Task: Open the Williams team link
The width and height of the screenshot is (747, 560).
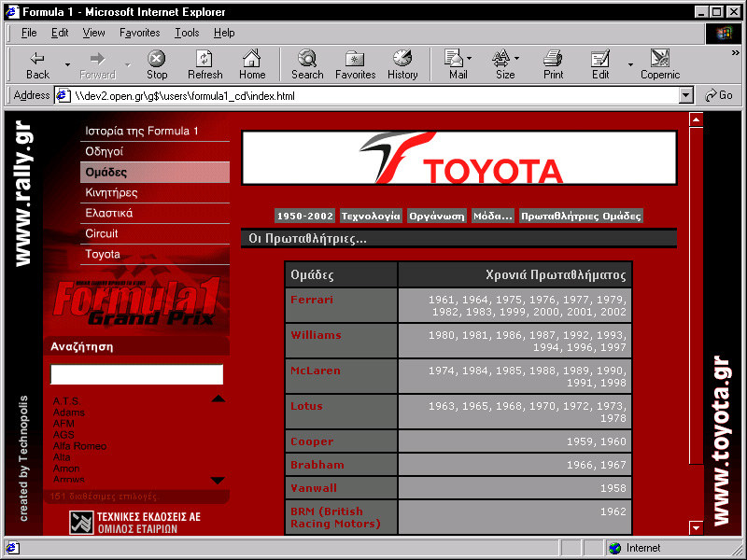Action: (316, 335)
